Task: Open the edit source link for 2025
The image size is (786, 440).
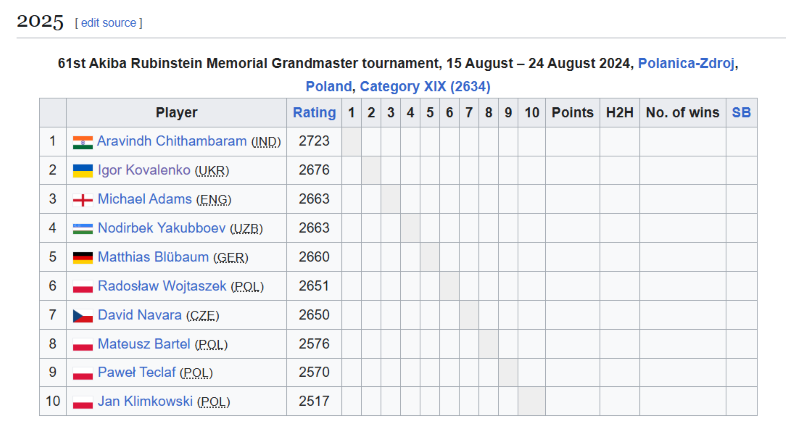Action: point(109,22)
